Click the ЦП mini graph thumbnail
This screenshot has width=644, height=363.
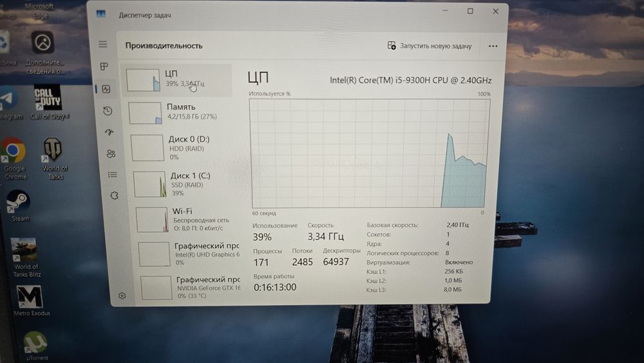coord(144,80)
